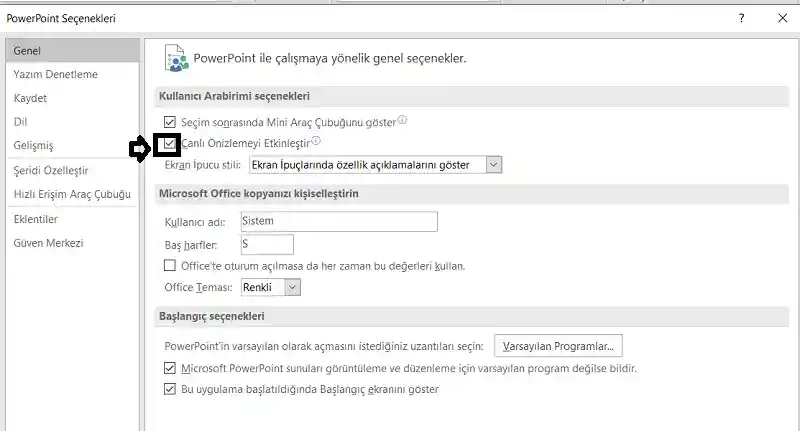Click the Microsoft Office kopyanızı kişiselleştirin heading
This screenshot has width=800, height=431.
point(259,193)
